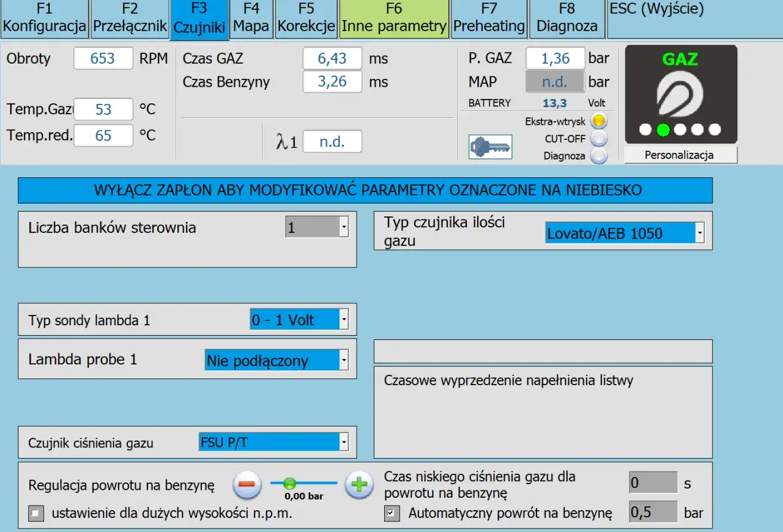
Task: Expand Typ czujnika ilości gazu dropdown
Action: (700, 232)
